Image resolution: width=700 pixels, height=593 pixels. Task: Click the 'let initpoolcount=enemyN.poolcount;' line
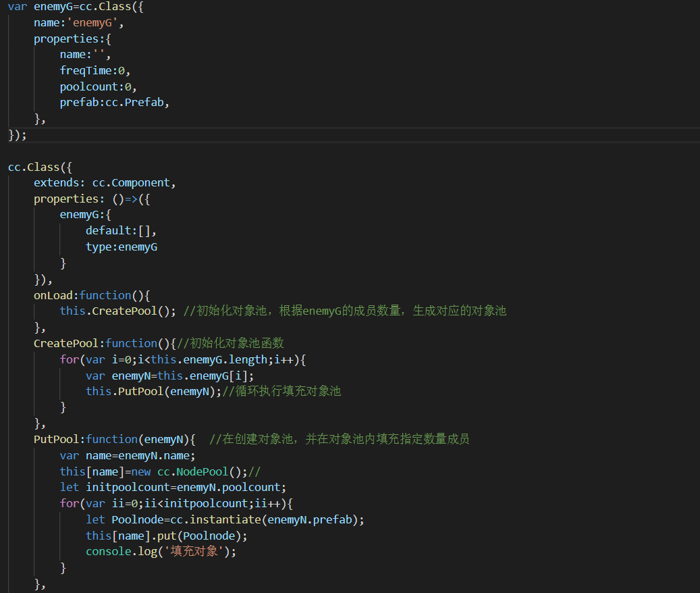tap(173, 487)
